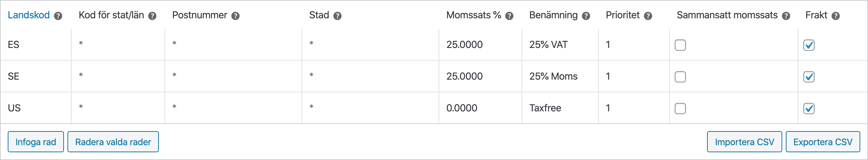The height and width of the screenshot is (160, 868).
Task: Click the help icon next to Frakt
Action: click(836, 16)
